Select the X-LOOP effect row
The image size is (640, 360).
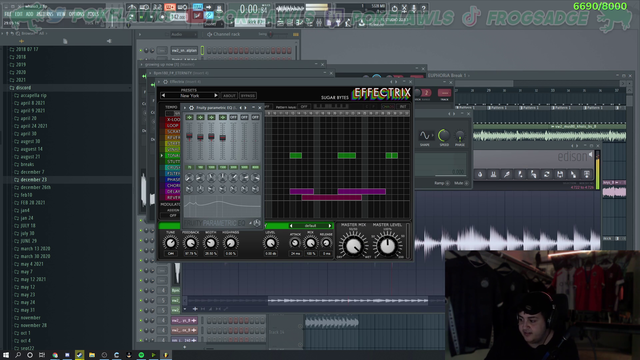click(173, 120)
